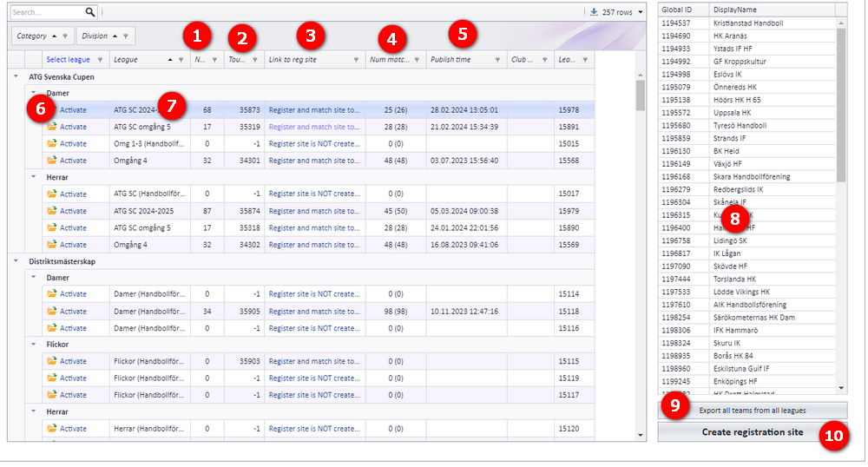Select team Eskilstuna Guif IF
This screenshot has height=467, width=868.
coord(740,369)
